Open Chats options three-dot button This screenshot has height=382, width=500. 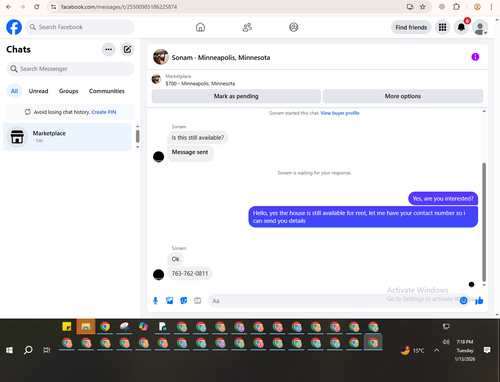[108, 49]
